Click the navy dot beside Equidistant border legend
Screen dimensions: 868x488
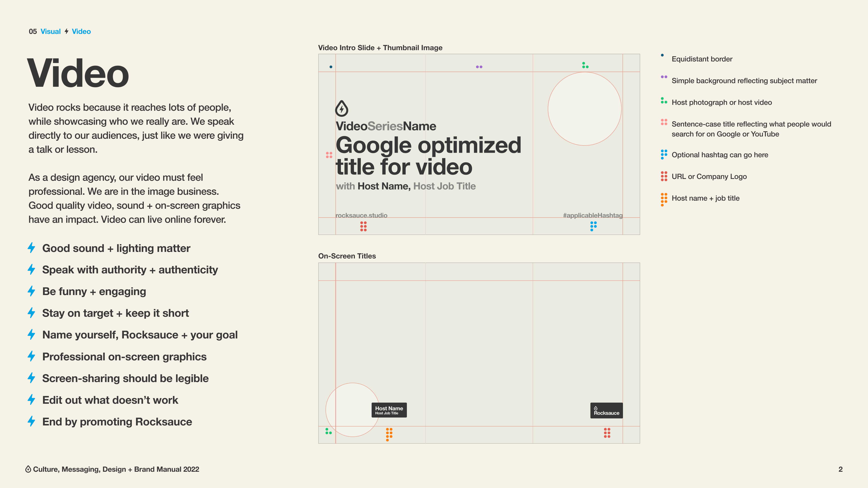[662, 55]
